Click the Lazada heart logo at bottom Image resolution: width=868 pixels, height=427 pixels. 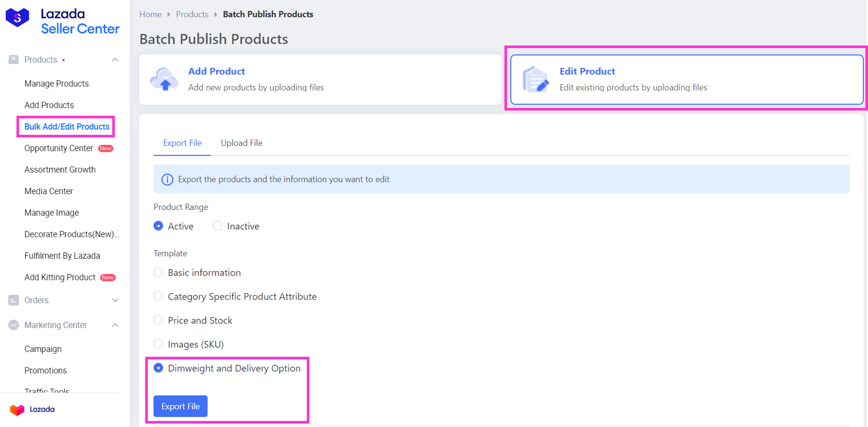[x=17, y=410]
